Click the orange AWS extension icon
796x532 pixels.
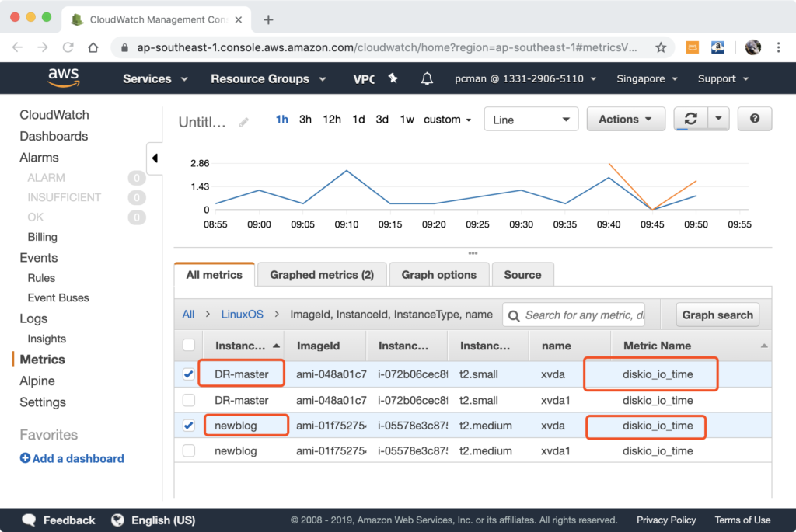pos(692,47)
